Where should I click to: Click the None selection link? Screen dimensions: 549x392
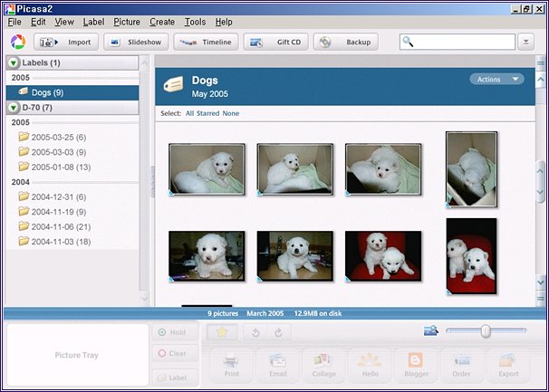(x=231, y=113)
